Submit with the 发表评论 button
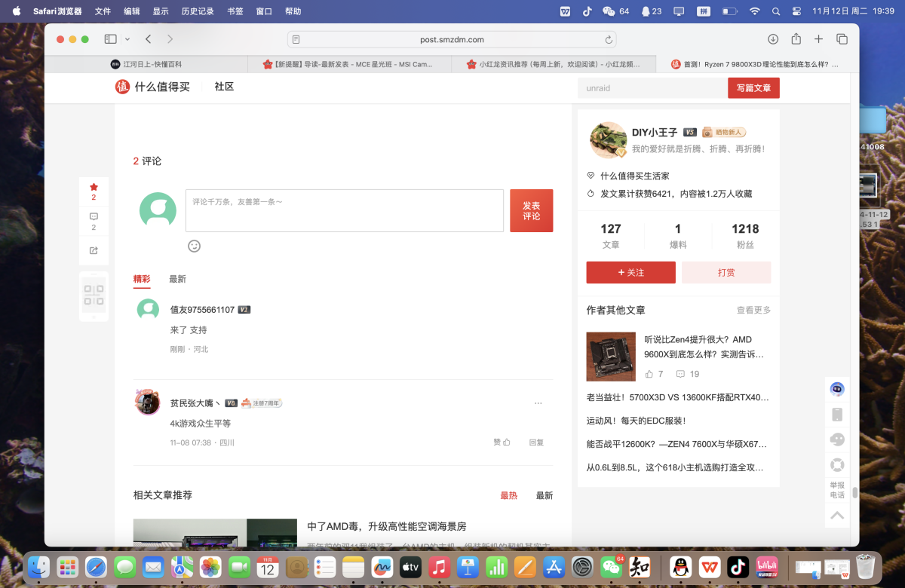 coord(532,210)
